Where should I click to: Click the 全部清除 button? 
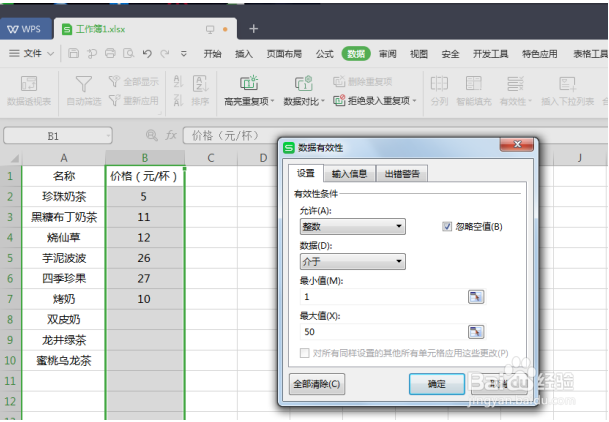[x=317, y=384]
